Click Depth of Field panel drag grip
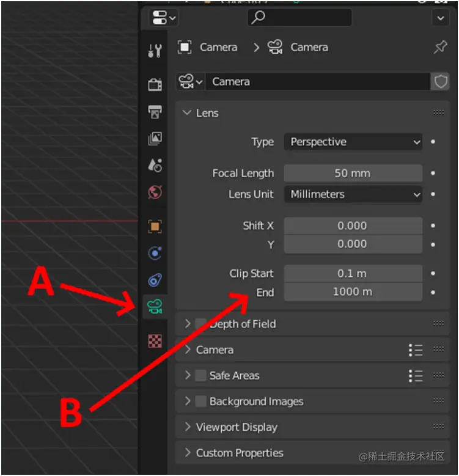Viewport: 459px width, 476px height. click(x=438, y=324)
